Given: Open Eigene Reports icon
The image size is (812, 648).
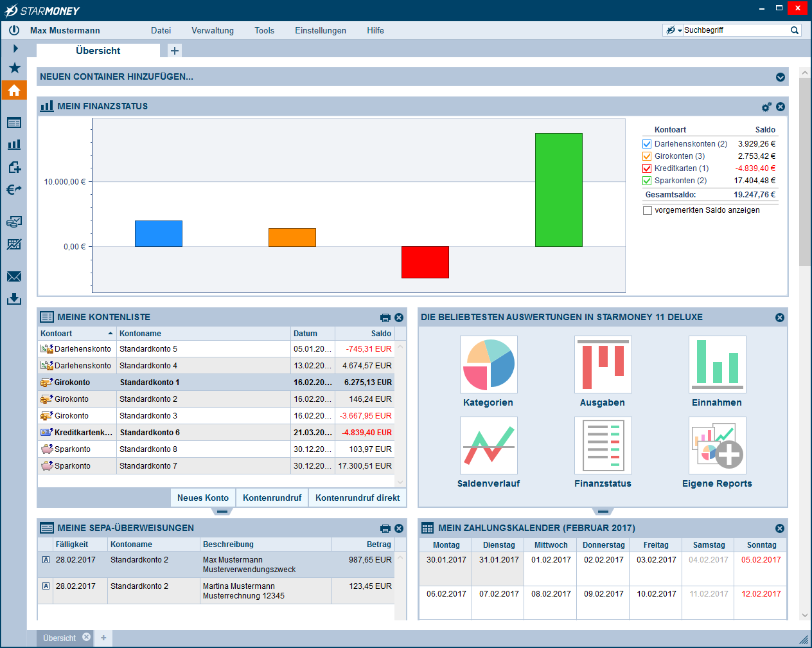Looking at the screenshot, I should pos(717,446).
